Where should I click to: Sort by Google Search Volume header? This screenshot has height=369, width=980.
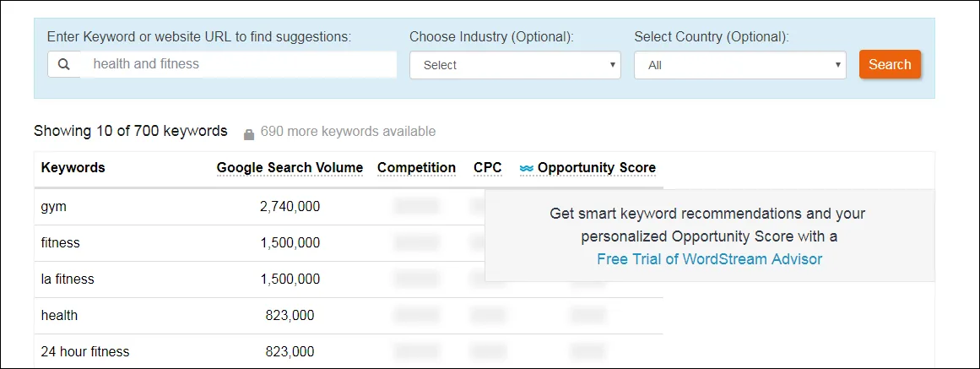[x=290, y=167]
